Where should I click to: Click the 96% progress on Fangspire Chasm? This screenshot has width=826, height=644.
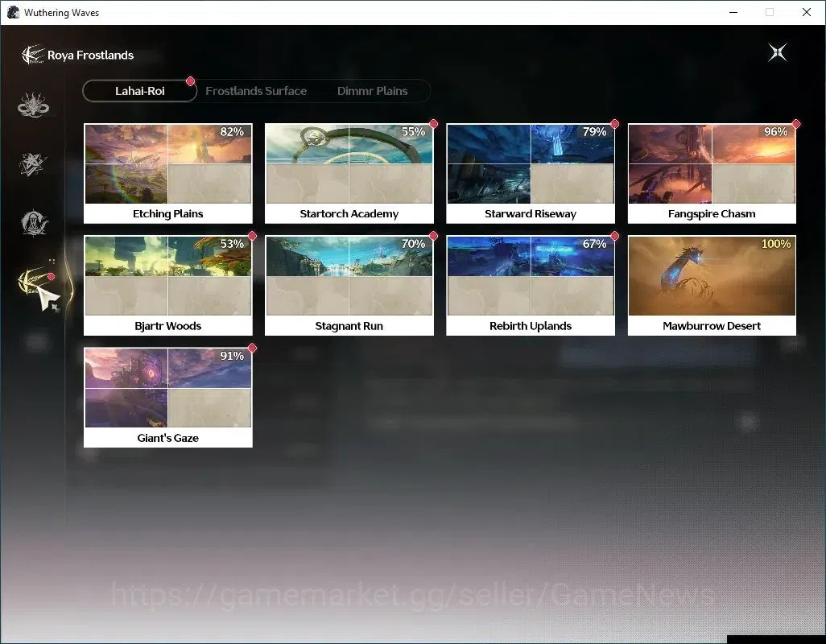[x=775, y=132]
